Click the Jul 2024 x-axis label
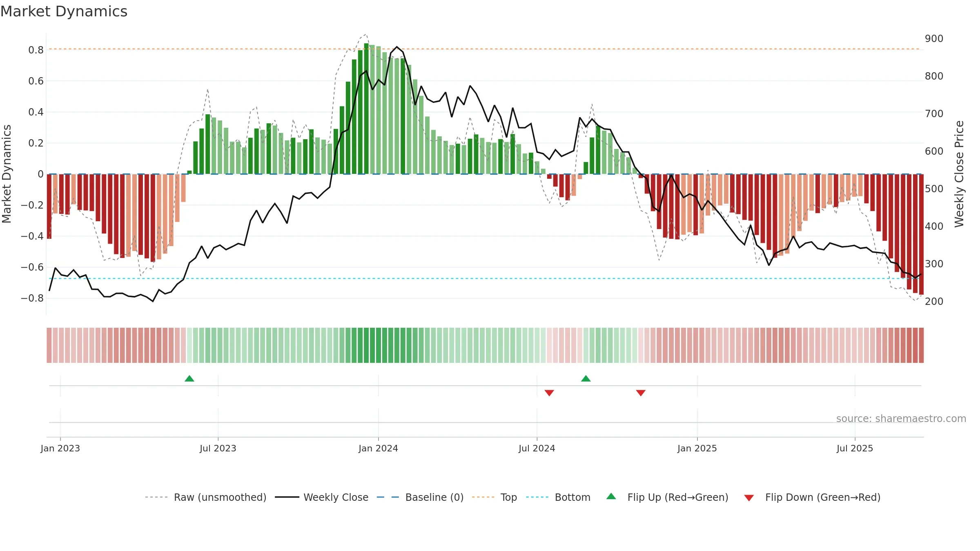This screenshot has height=551, width=980. [x=537, y=448]
